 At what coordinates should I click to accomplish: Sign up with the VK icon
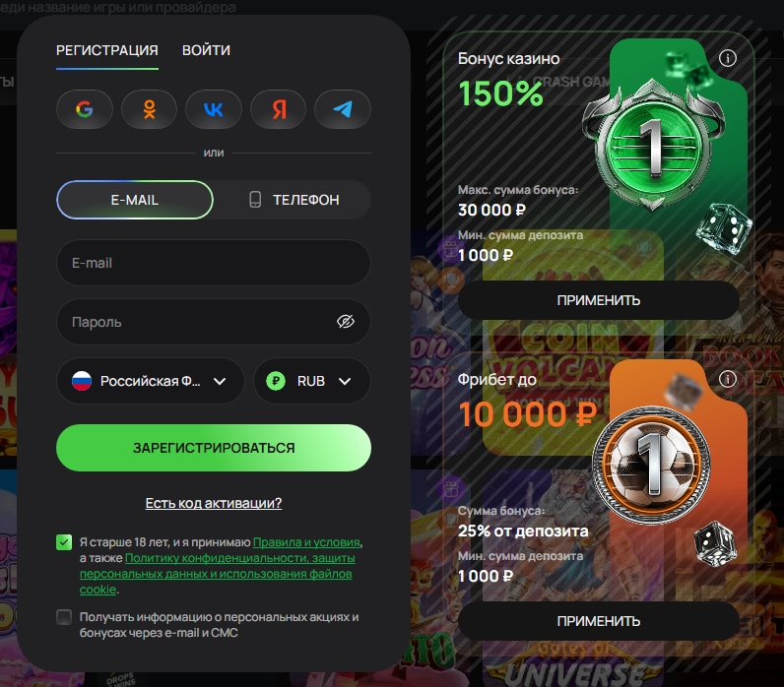tap(214, 109)
